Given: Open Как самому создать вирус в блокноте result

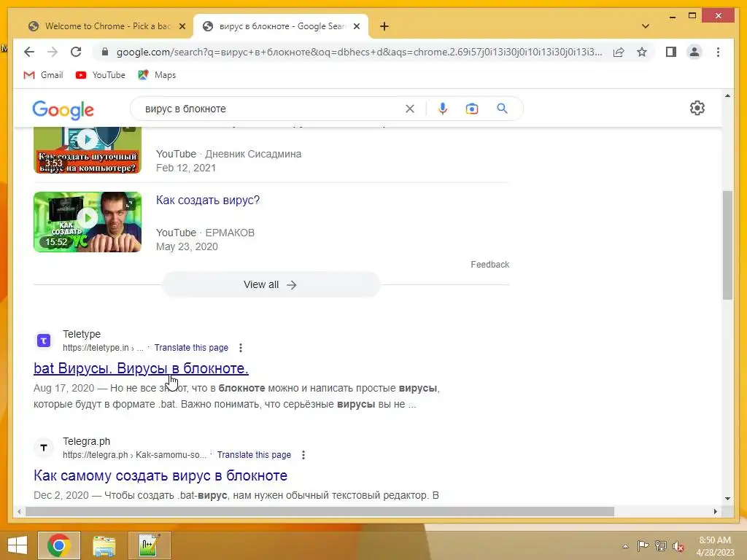Looking at the screenshot, I should pos(160,475).
